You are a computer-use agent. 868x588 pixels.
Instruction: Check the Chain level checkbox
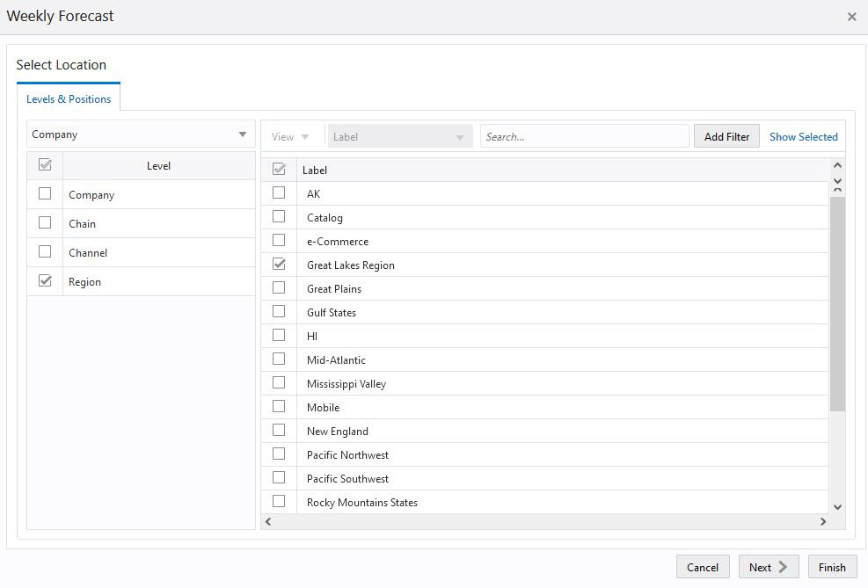pos(45,222)
